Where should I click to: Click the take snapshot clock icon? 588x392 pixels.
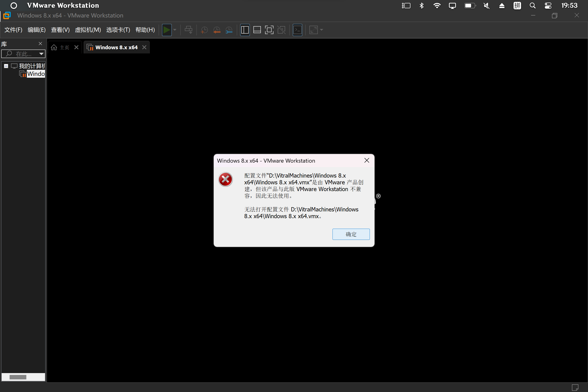tap(204, 30)
